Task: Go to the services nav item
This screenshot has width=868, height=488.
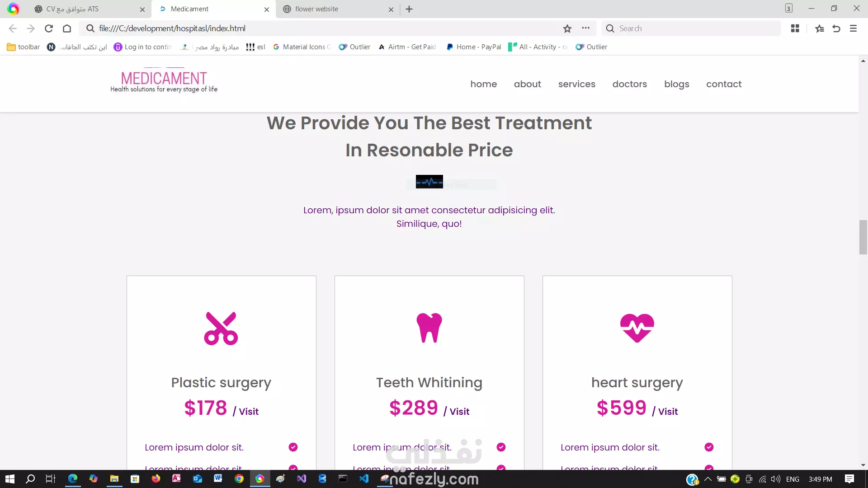Action: point(576,84)
